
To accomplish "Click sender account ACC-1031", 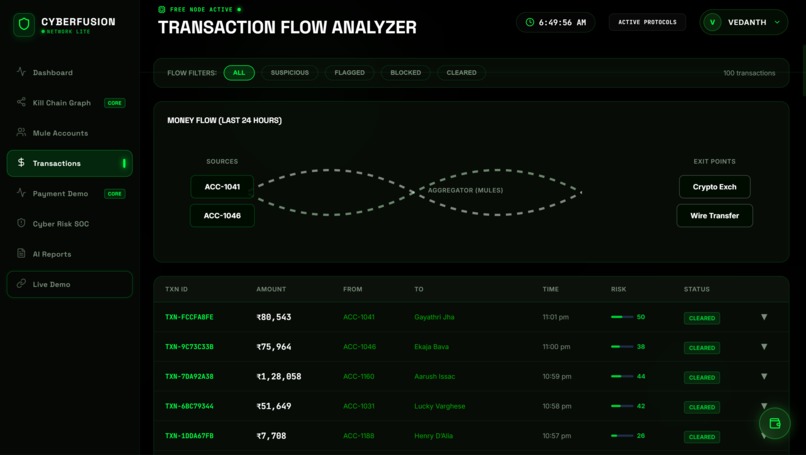I will tap(359, 406).
